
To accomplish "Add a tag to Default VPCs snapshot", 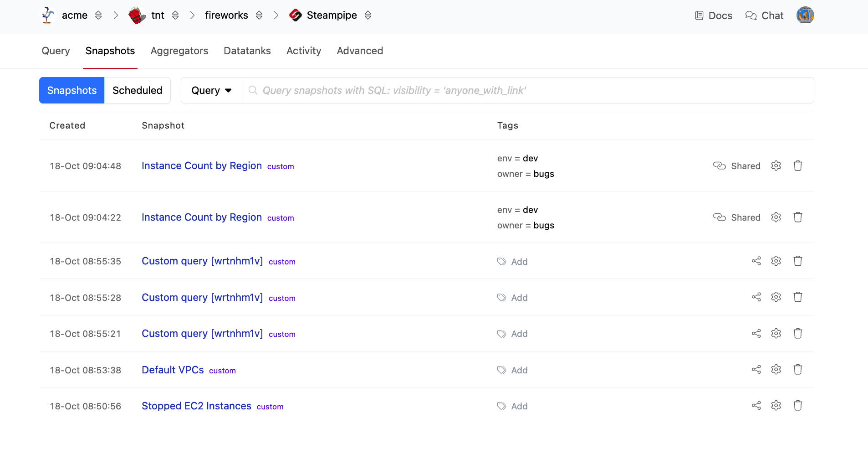I will click(x=513, y=370).
